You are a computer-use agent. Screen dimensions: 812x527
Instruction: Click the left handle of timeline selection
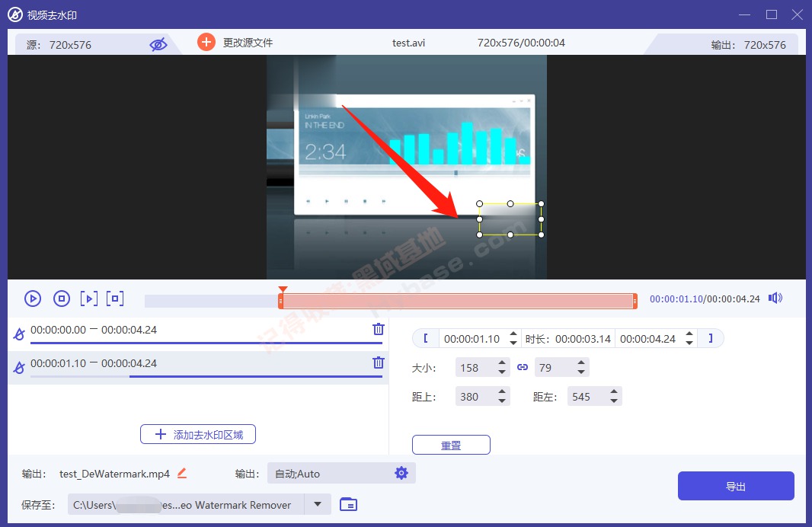pyautogui.click(x=280, y=301)
